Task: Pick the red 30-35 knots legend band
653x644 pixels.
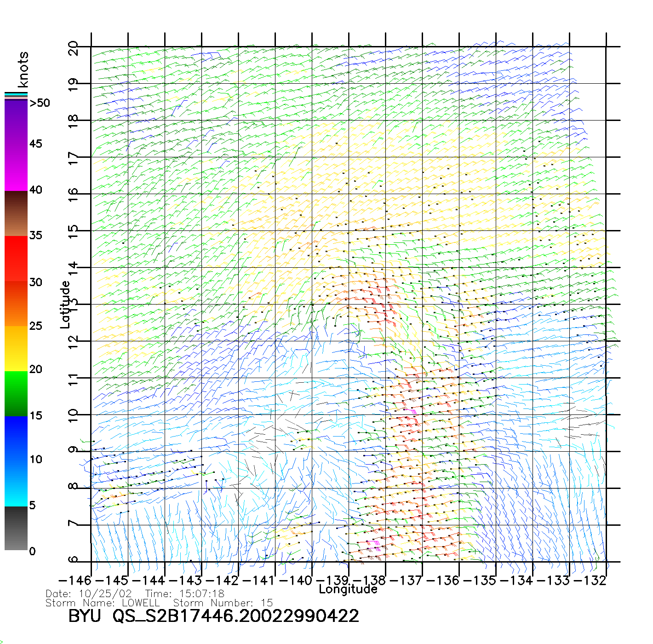Action: [x=16, y=258]
